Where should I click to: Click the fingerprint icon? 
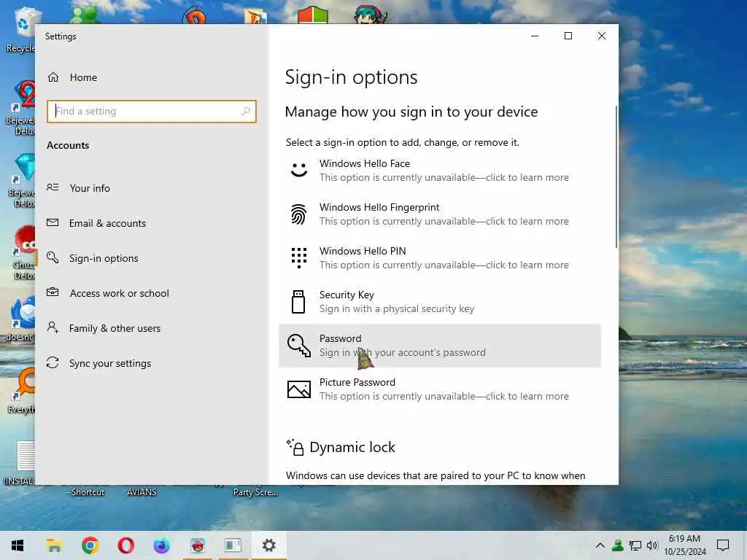(x=298, y=214)
